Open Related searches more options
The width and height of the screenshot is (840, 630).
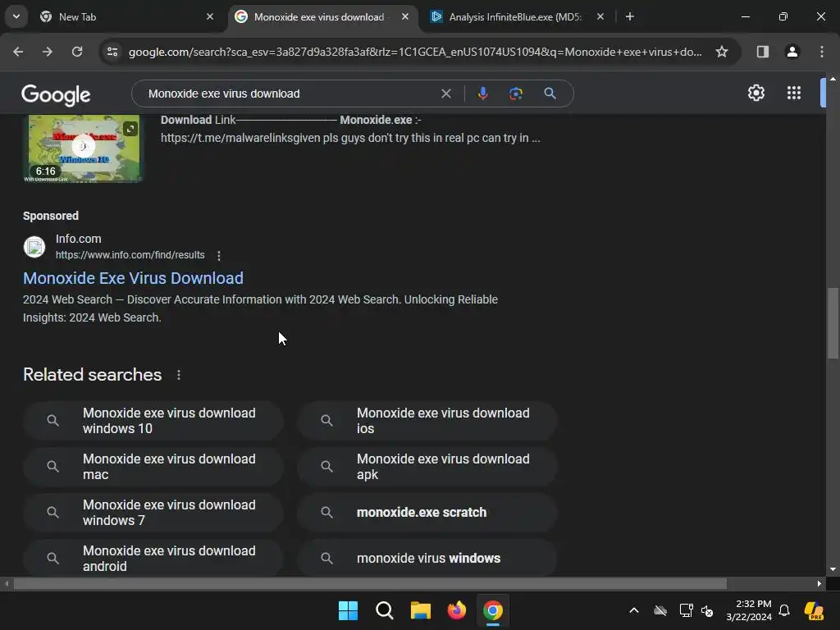[178, 375]
